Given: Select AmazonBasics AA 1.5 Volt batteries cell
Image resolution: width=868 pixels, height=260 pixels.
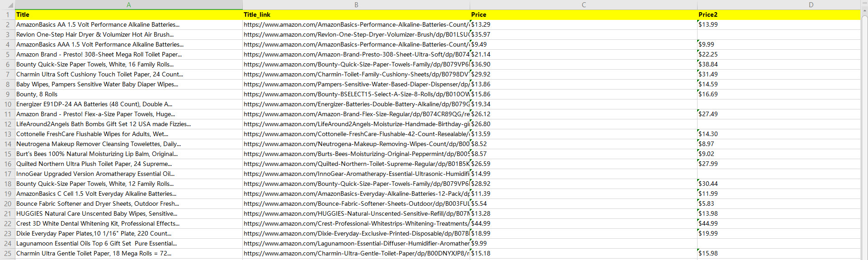Looking at the screenshot, I should click(x=129, y=24).
